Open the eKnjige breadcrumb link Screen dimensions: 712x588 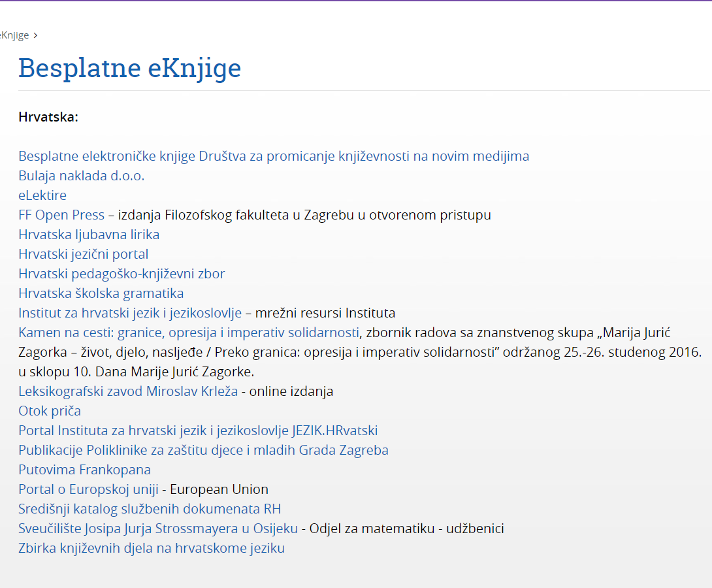pyautogui.click(x=14, y=35)
